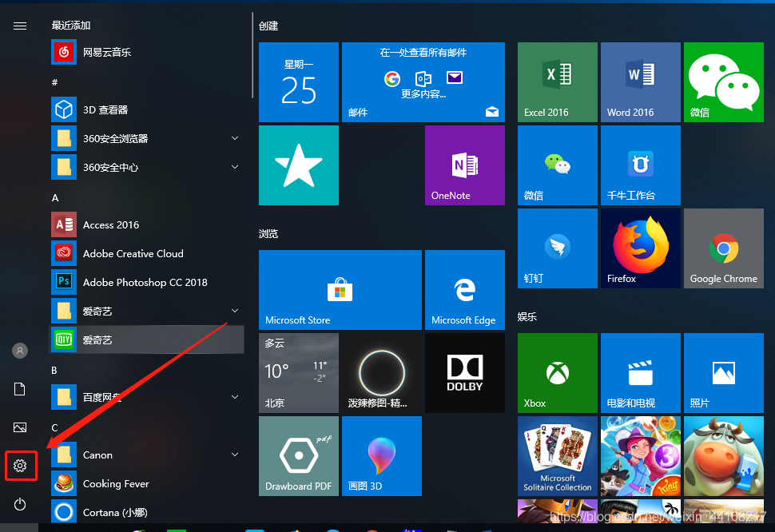The width and height of the screenshot is (775, 532).
Task: Expand the Canon folder chevron
Action: coord(235,455)
